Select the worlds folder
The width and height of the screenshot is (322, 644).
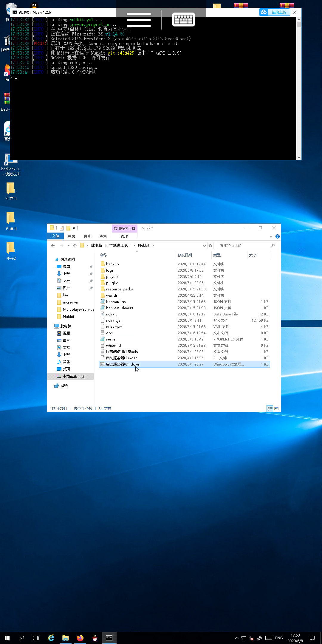coord(184,295)
